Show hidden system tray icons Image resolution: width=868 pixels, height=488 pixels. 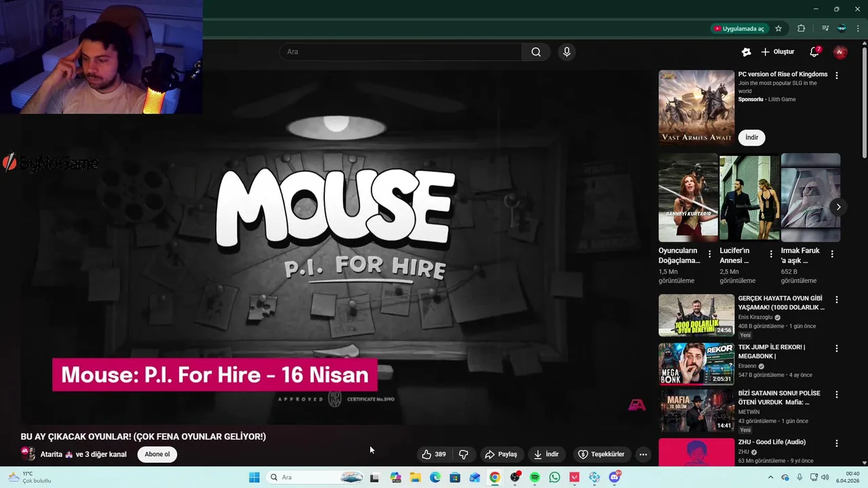coord(770,477)
